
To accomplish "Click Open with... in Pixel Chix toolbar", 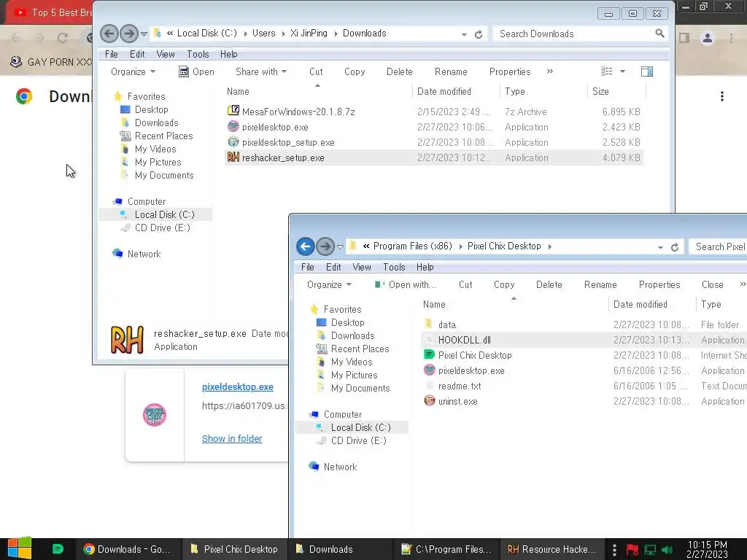I will coord(405,284).
